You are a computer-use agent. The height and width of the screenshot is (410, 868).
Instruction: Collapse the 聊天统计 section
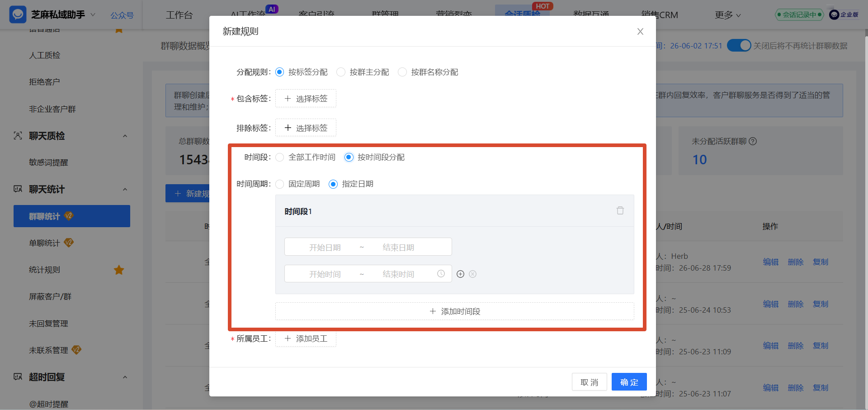[125, 189]
